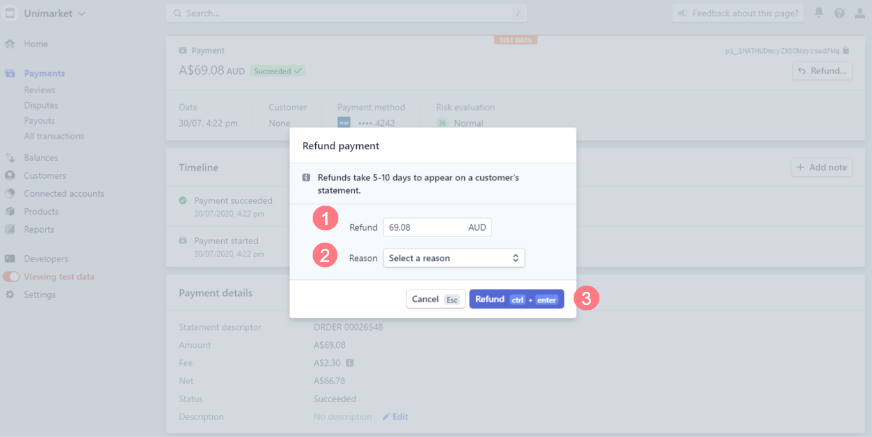Open the help question mark icon
The image size is (872, 437).
(839, 14)
